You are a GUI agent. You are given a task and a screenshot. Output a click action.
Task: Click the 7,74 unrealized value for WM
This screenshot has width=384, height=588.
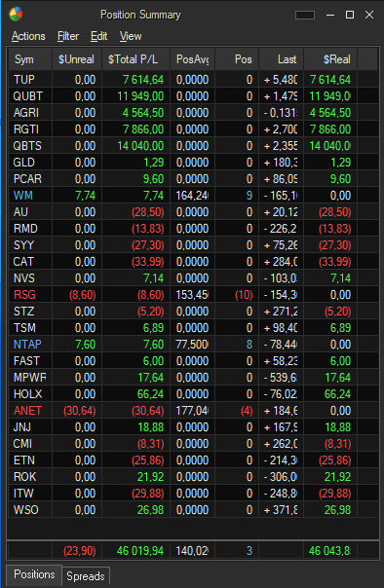pos(85,196)
